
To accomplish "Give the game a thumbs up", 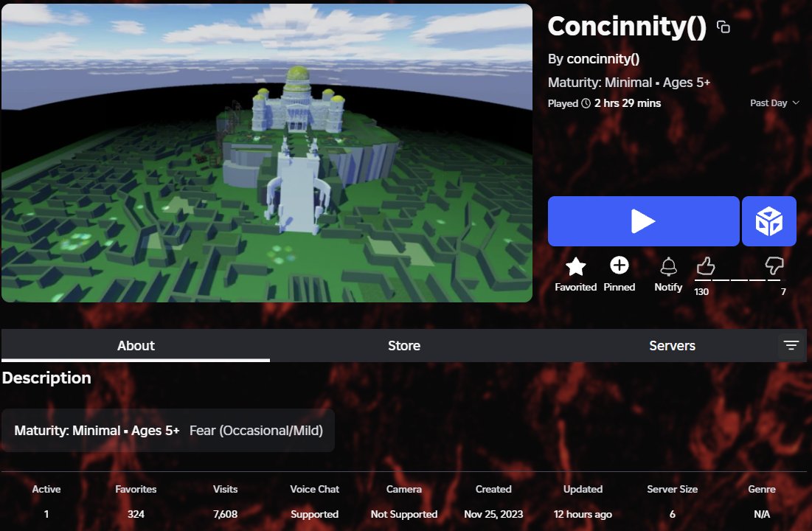I will (x=705, y=266).
